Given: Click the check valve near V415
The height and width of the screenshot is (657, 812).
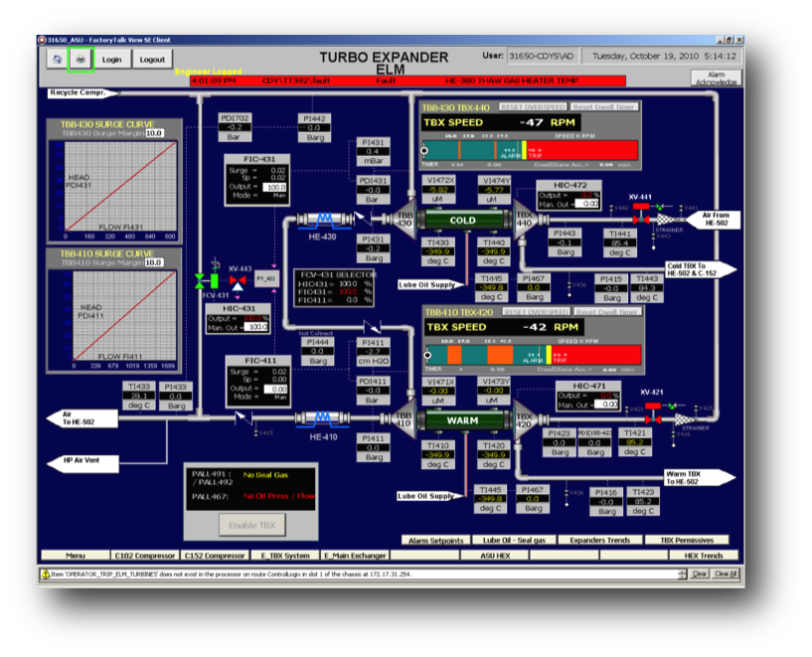Looking at the screenshot, I should 242,417.
